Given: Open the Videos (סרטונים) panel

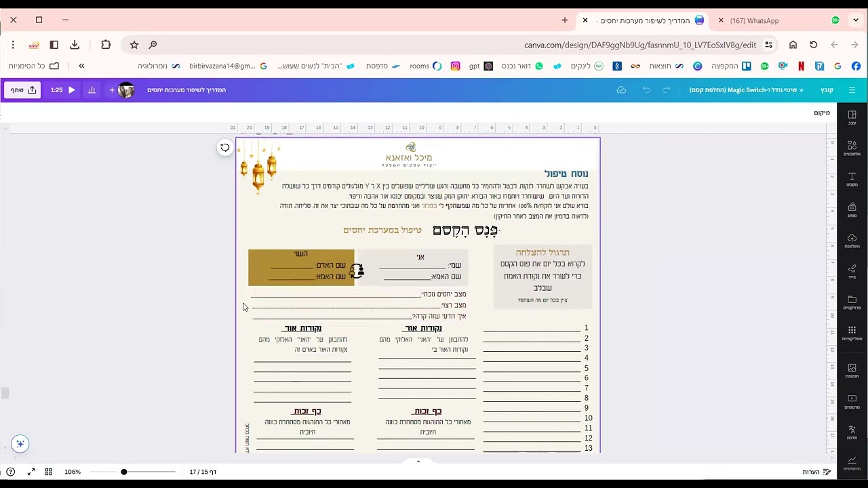Looking at the screenshot, I should click(852, 402).
